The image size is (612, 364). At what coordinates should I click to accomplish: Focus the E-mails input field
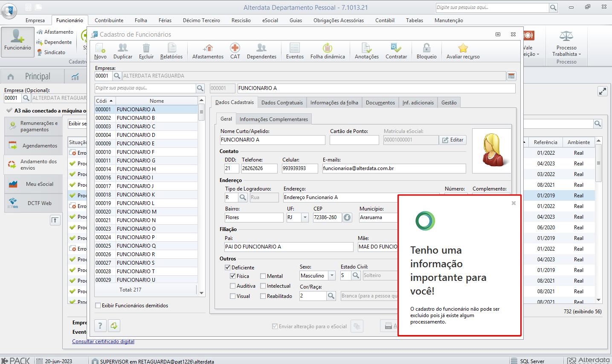point(394,168)
